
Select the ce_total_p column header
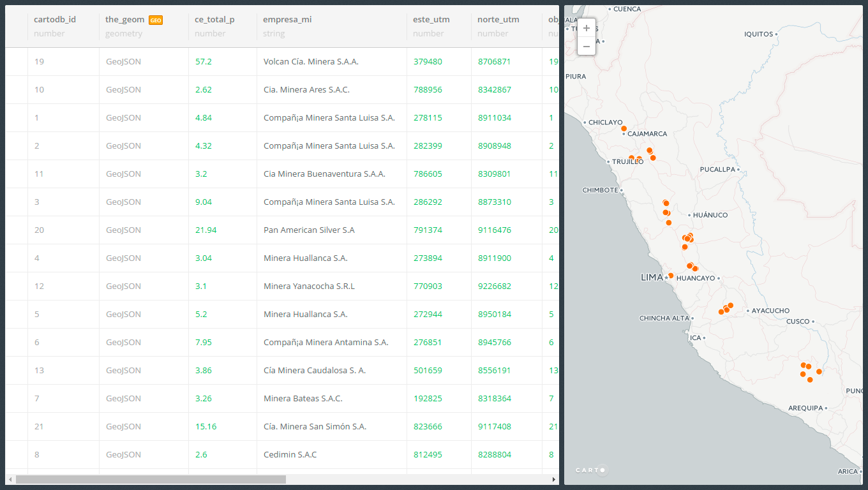(x=214, y=19)
